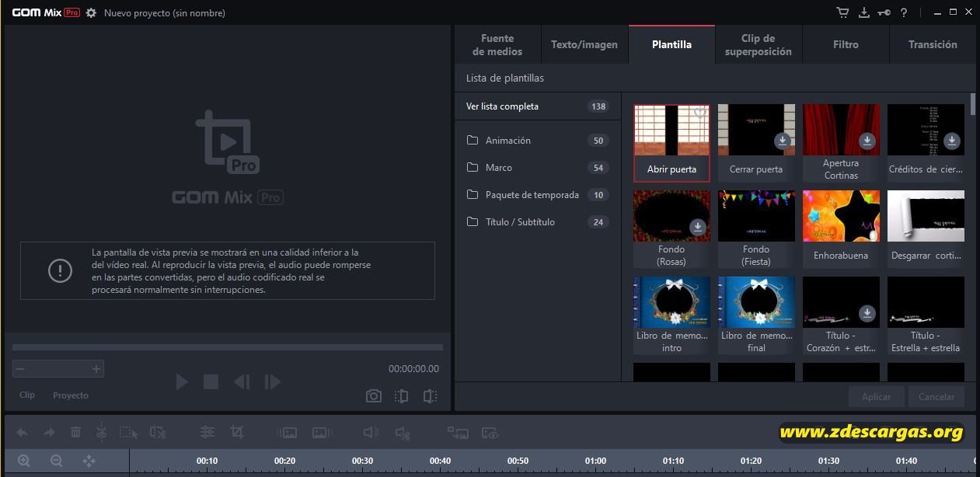Click the set start point marker icon
Screen dimensions: 980x477
tap(401, 395)
